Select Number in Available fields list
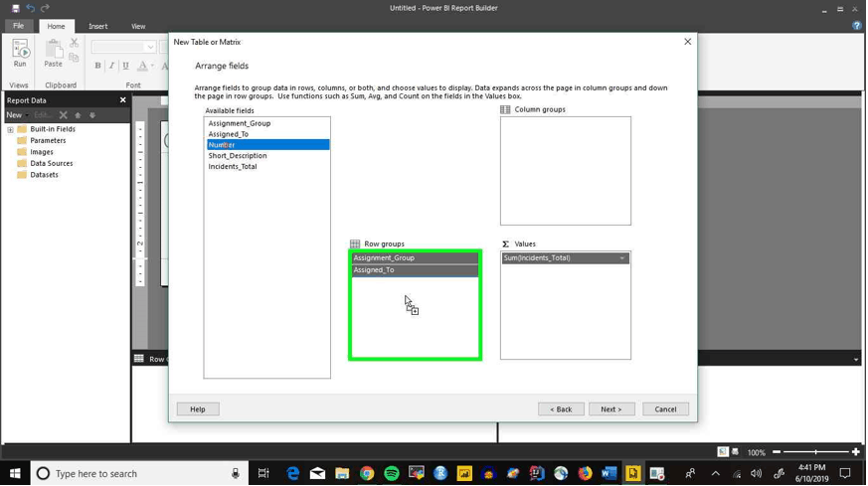868x486 pixels. 267,145
